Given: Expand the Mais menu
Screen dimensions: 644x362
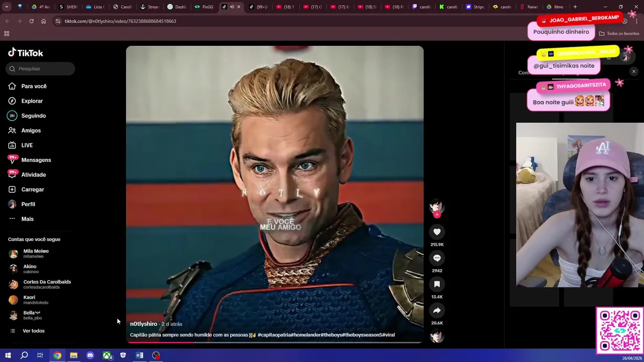Looking at the screenshot, I should 21,219.
